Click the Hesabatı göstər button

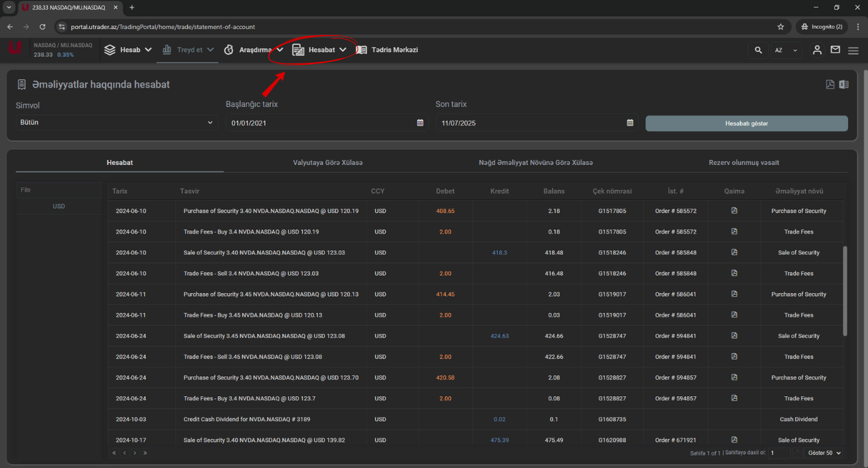(x=746, y=123)
